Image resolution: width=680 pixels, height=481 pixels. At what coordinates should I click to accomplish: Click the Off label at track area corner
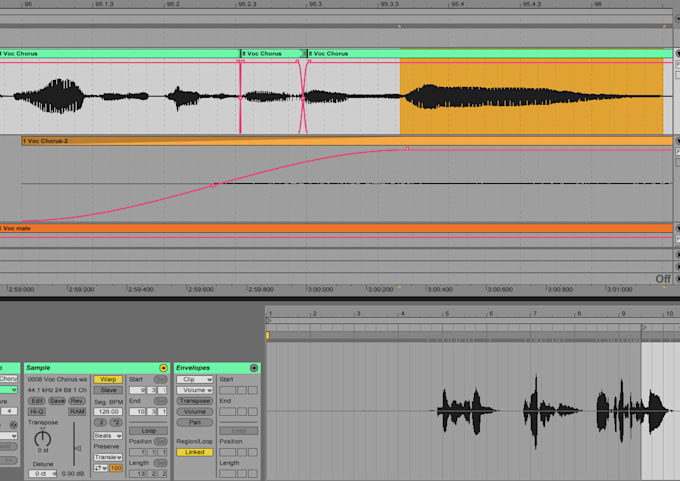pos(663,279)
